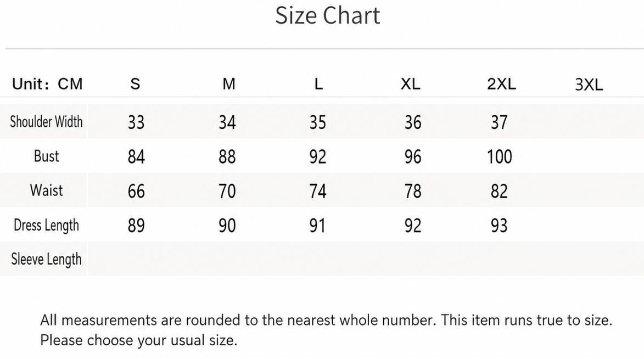
Task: Click the Bust value 100 for 2XL
Action: [x=500, y=157]
